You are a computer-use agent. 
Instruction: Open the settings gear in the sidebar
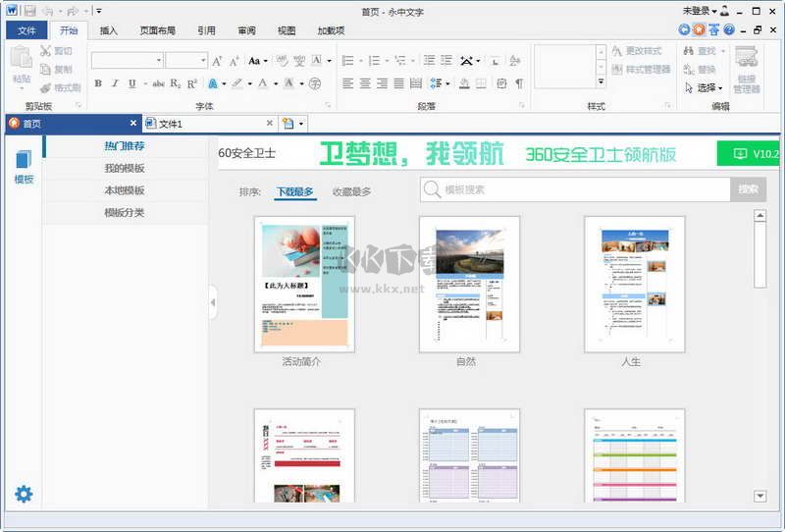click(24, 494)
